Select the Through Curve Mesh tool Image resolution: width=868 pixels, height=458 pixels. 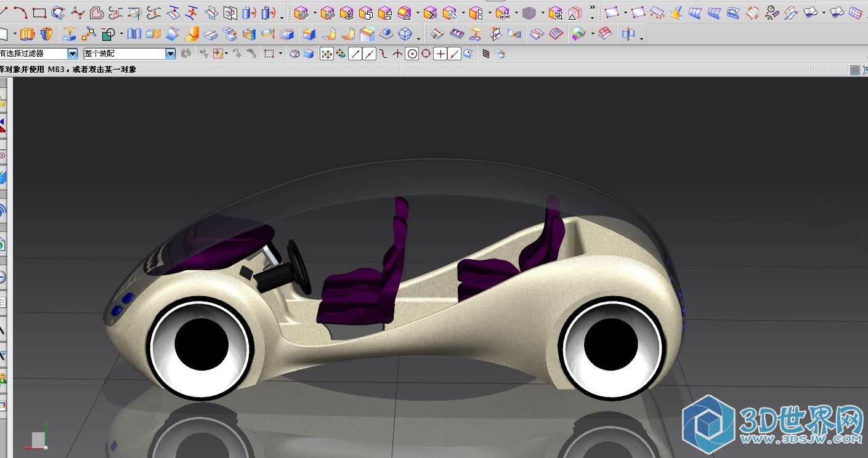point(715,12)
